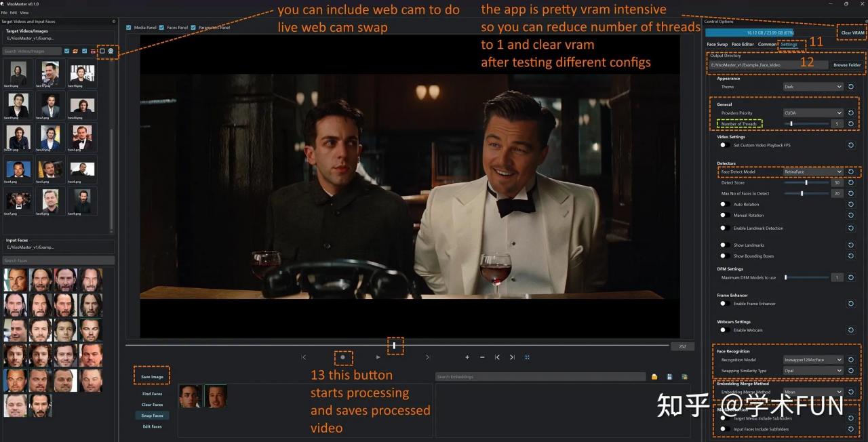
Task: Click the Detect Score slider
Action: point(807,182)
